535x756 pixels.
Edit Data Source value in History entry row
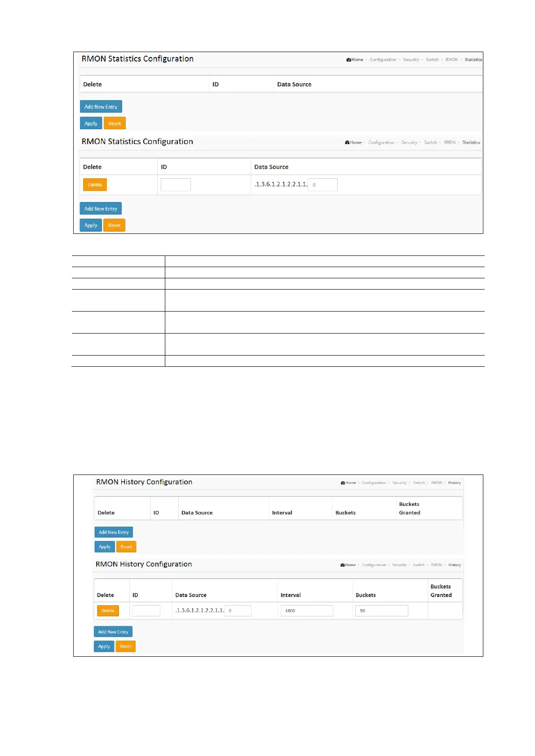238,611
